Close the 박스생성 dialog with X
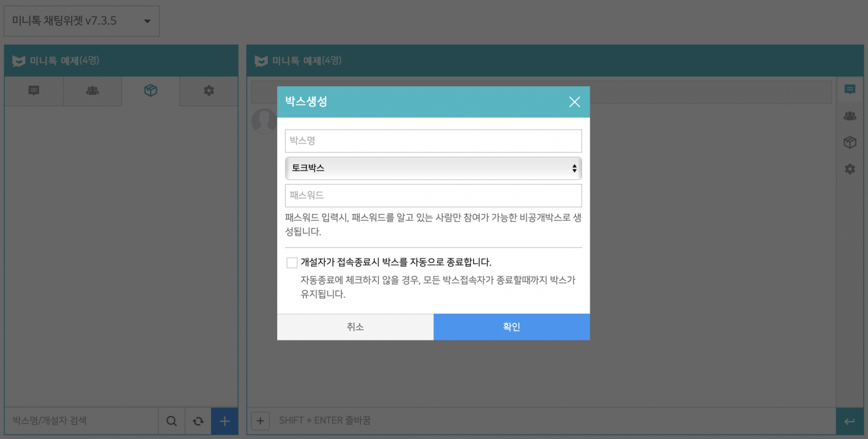The image size is (868, 439). pos(574,102)
